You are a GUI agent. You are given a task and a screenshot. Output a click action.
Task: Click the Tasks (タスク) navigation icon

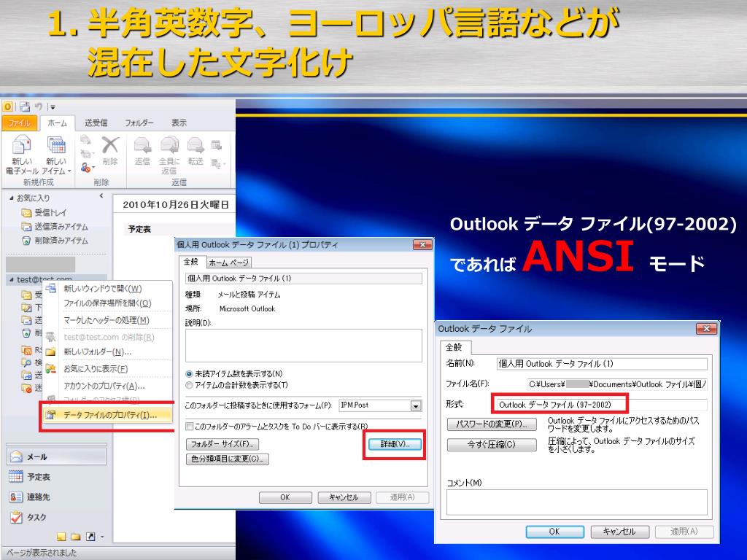[16, 517]
